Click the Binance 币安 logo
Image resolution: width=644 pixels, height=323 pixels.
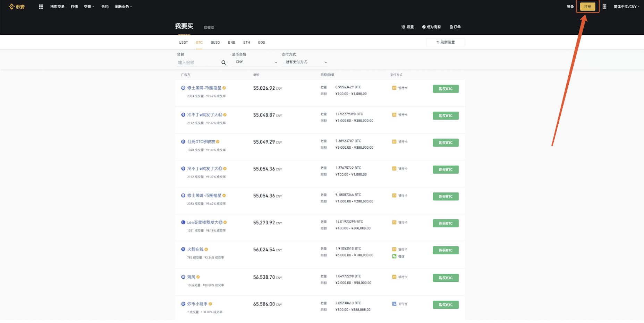pos(17,7)
